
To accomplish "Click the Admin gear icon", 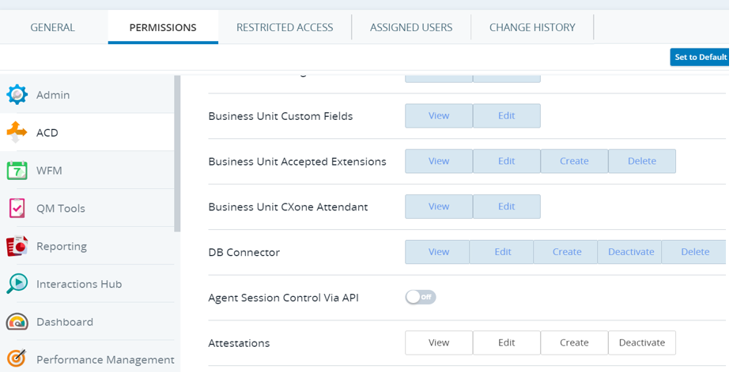I will 17,94.
